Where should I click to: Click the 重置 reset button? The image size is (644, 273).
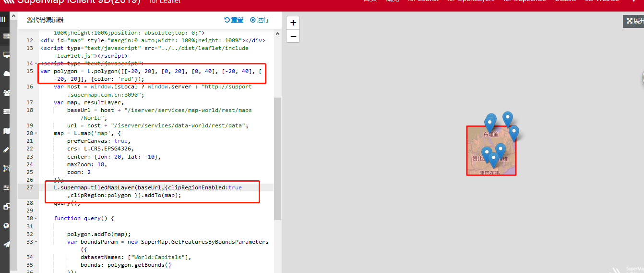coord(234,20)
